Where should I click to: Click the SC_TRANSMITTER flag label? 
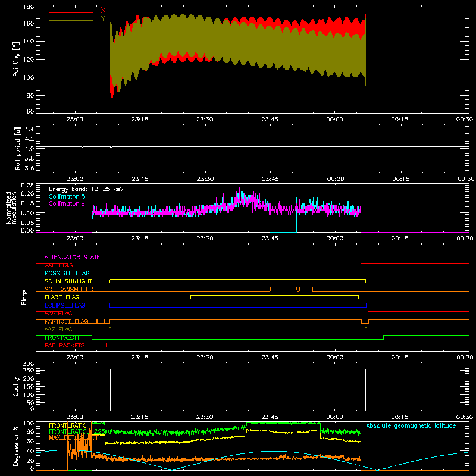point(69,289)
